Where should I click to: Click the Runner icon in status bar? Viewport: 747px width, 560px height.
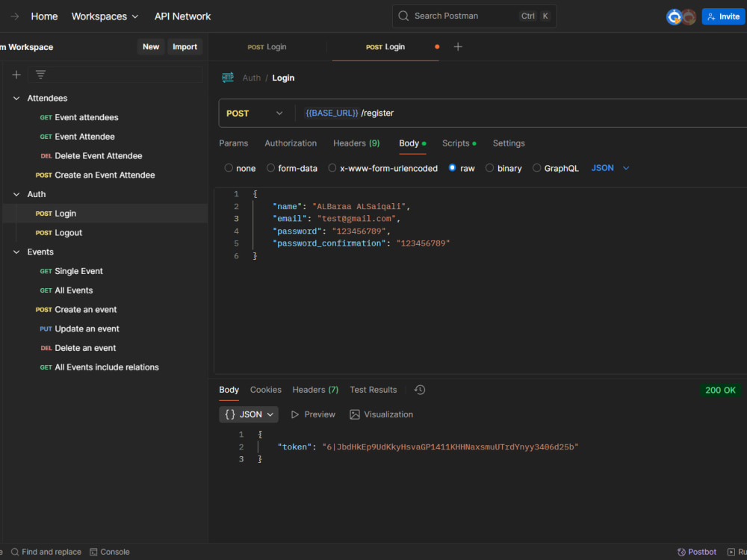pos(731,552)
